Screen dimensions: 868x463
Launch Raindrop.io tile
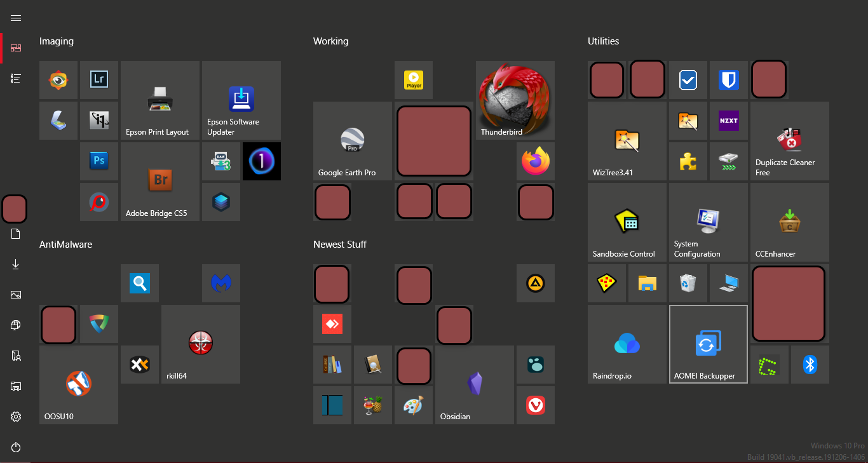(x=627, y=344)
